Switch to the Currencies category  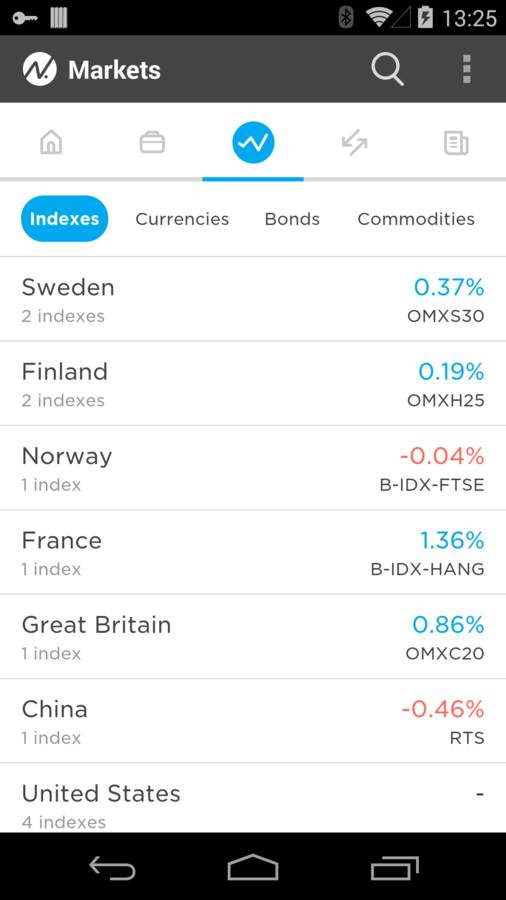point(182,219)
